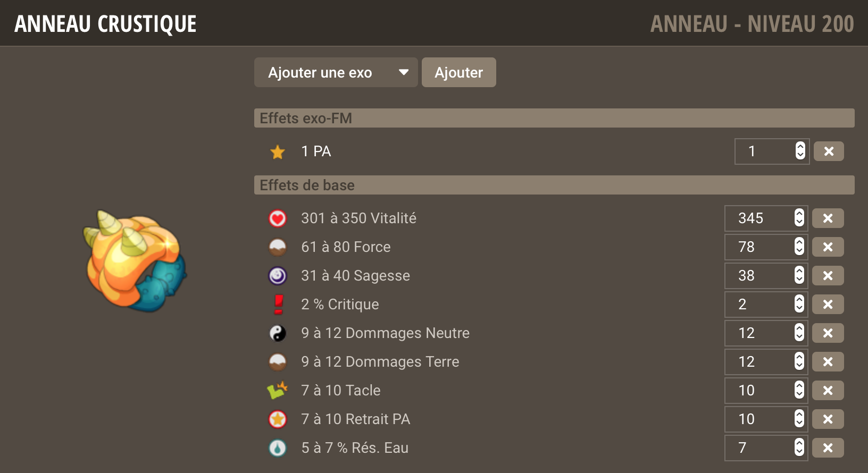868x473 pixels.
Task: Click the Dommages Neutre yin-yang icon
Action: tap(277, 333)
